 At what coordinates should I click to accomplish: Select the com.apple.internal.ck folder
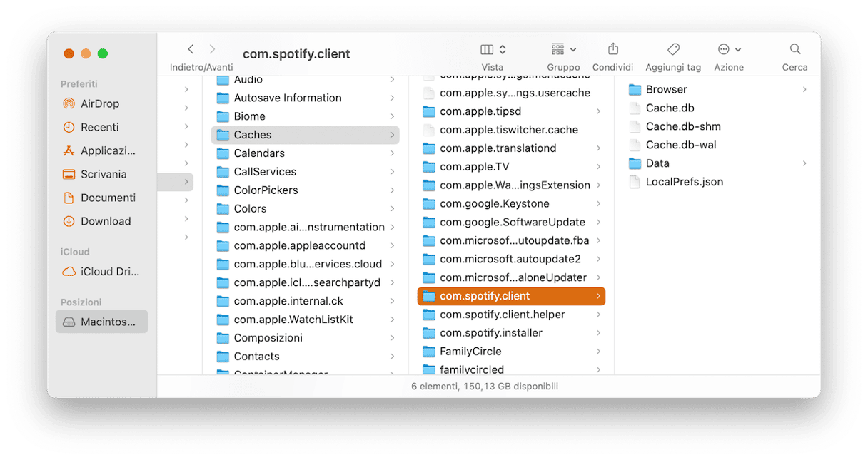click(305, 301)
